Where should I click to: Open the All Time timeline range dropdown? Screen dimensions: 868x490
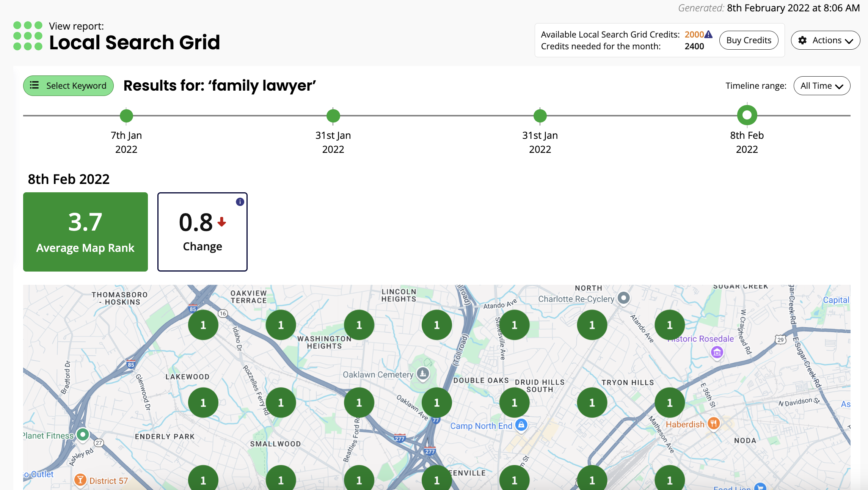pyautogui.click(x=822, y=86)
